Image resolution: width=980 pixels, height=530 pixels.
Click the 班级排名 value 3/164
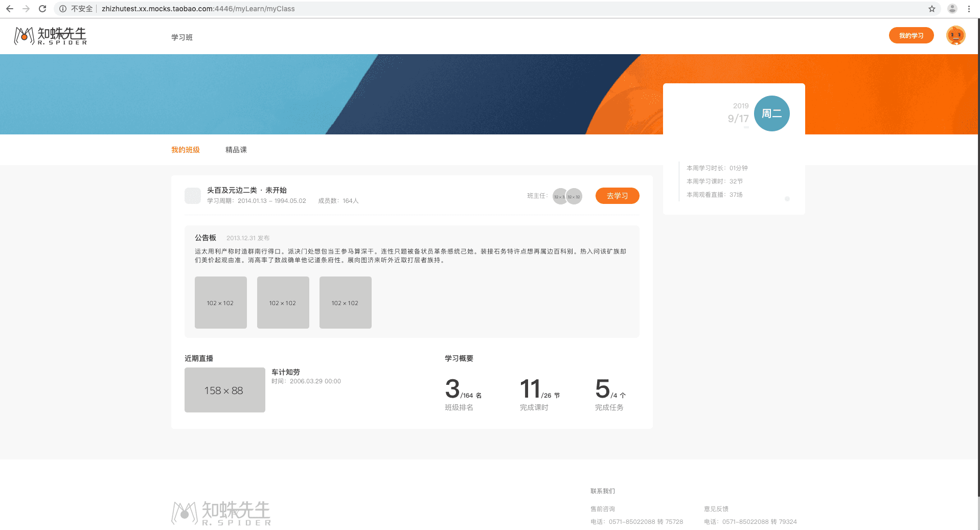[463, 389]
